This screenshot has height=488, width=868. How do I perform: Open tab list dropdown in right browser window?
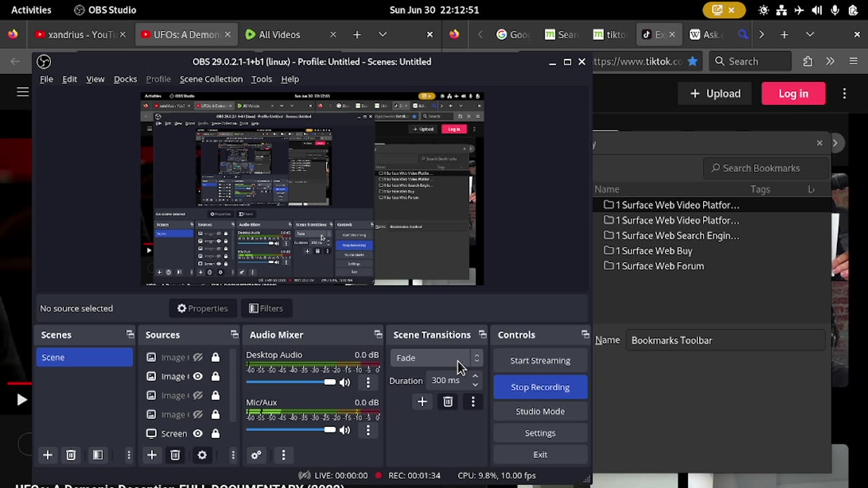(x=810, y=35)
